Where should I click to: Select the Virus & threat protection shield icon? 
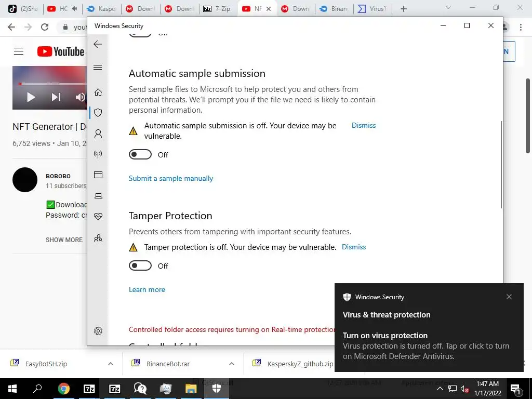[98, 113]
